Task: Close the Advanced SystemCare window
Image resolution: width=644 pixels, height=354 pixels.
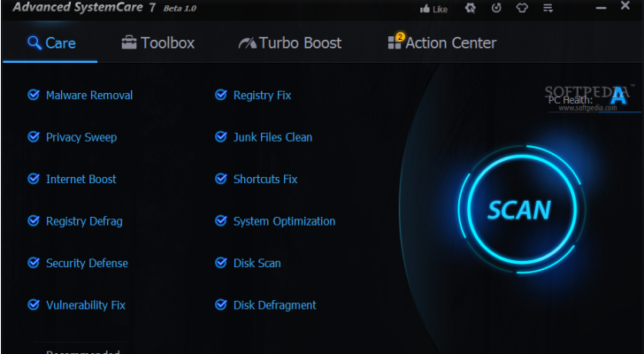Action: click(625, 5)
